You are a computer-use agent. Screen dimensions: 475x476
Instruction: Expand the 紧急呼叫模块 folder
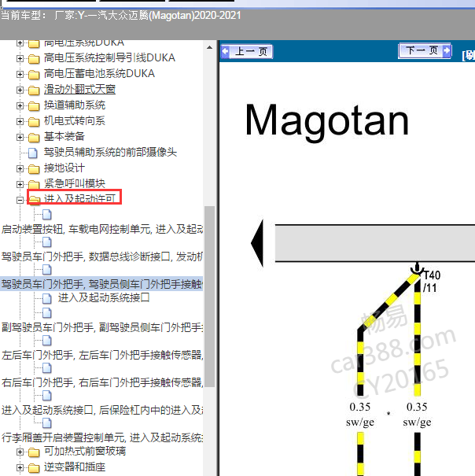click(x=20, y=184)
